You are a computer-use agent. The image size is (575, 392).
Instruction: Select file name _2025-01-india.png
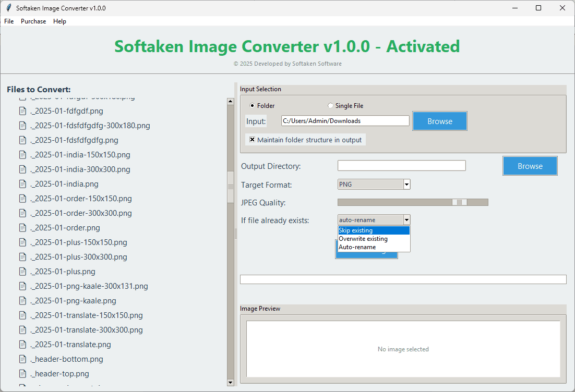pos(65,184)
